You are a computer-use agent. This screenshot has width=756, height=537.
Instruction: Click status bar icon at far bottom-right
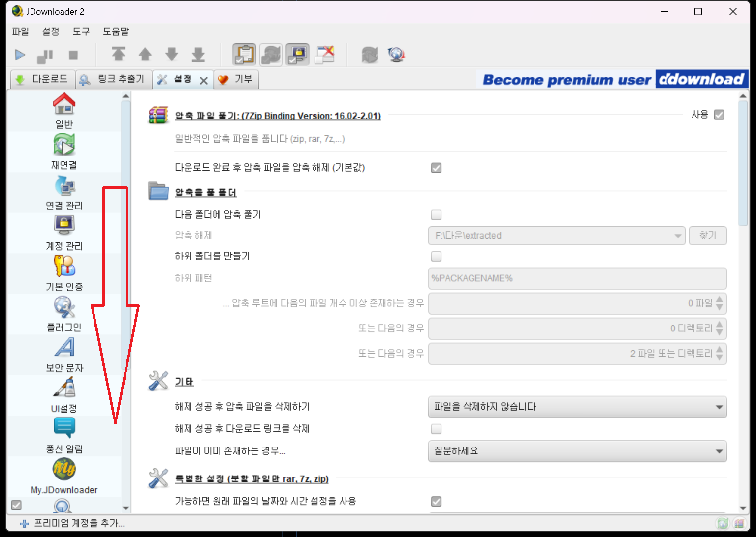739,524
